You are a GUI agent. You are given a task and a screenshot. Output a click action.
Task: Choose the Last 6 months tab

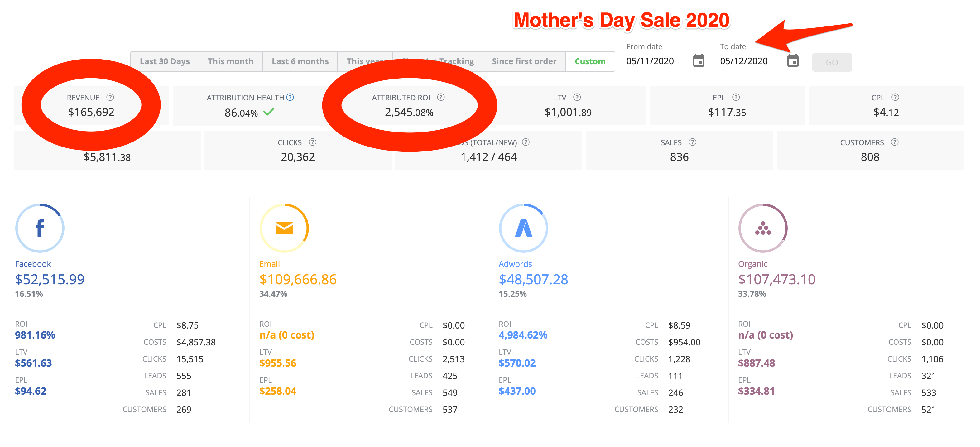point(300,61)
